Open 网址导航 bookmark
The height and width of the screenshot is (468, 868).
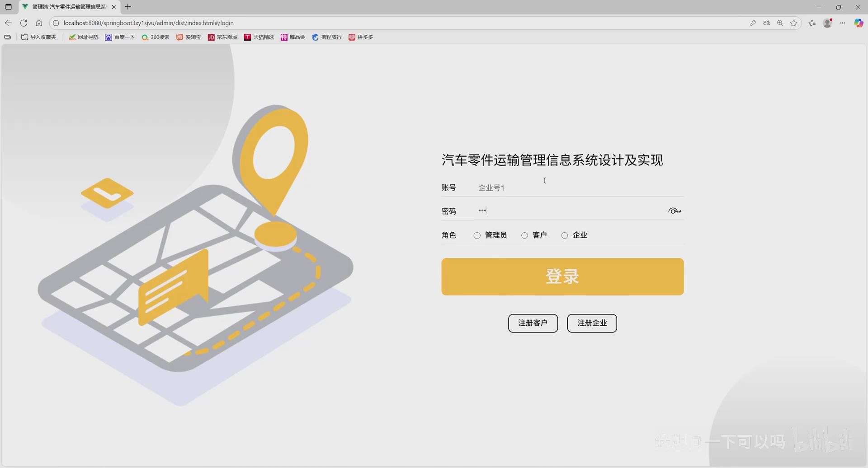click(84, 37)
